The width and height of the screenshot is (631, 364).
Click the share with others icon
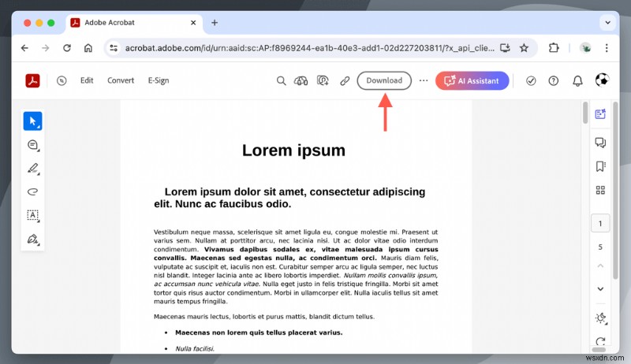point(323,80)
